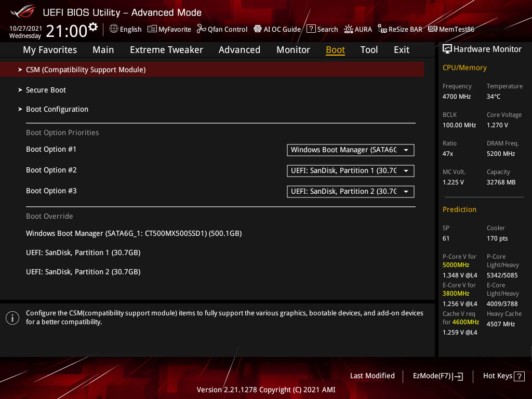The height and width of the screenshot is (399, 532).
Task: Click the EzMode exit arrow icon
Action: click(458, 376)
